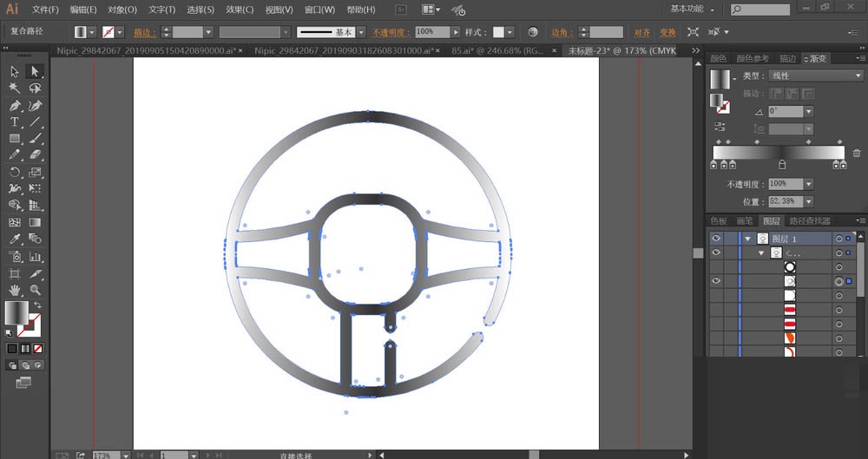Select the Artboard tool
Screen dimensions: 868x459
tap(15, 273)
